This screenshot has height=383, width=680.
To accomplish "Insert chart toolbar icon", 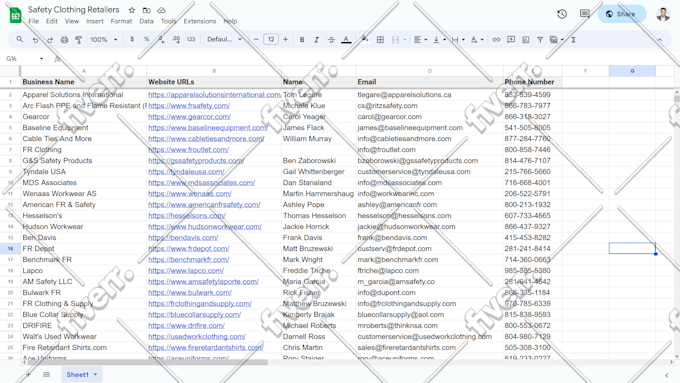I will (526, 40).
